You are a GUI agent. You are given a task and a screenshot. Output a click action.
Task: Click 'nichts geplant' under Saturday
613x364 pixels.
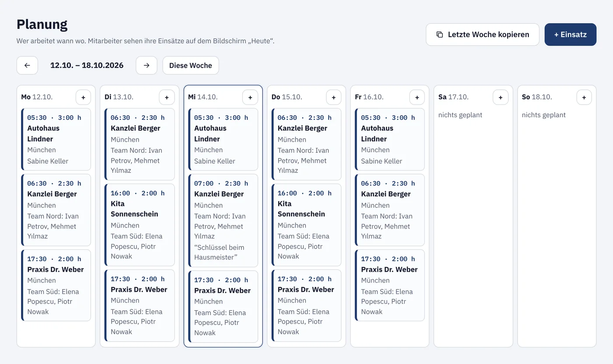[x=460, y=115]
